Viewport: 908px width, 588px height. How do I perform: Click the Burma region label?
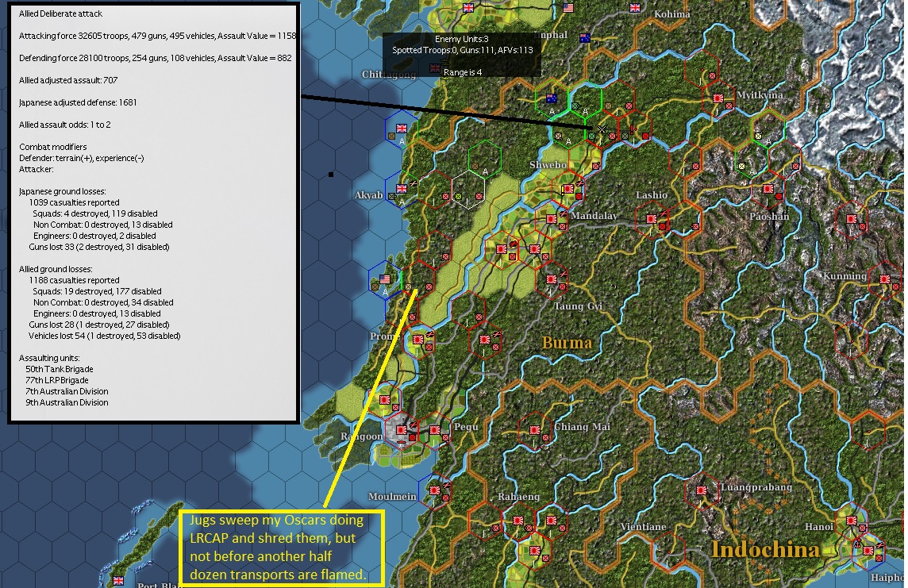567,343
